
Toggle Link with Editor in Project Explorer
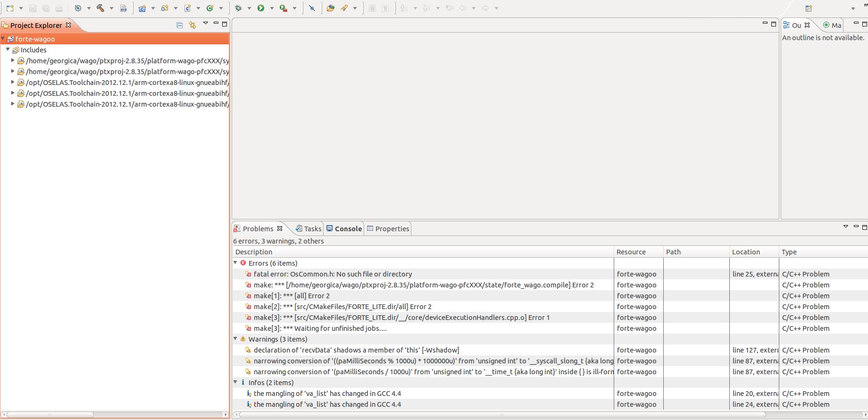[x=192, y=25]
